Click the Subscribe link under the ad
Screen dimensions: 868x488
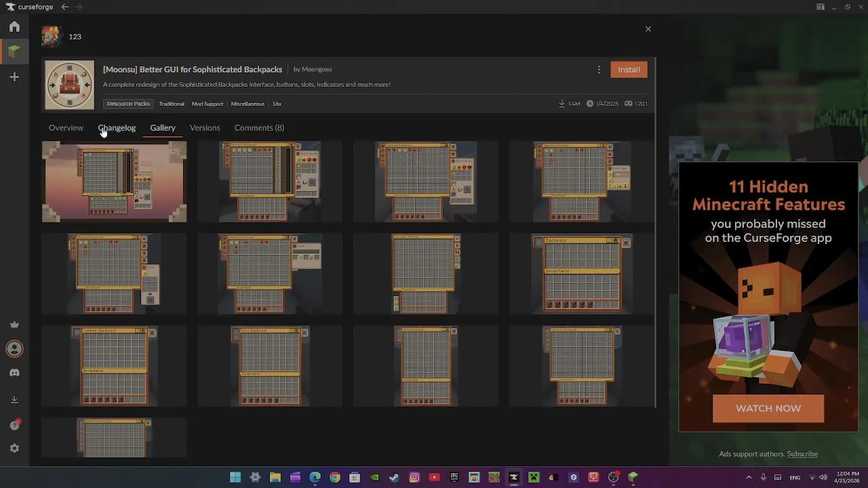tap(802, 454)
